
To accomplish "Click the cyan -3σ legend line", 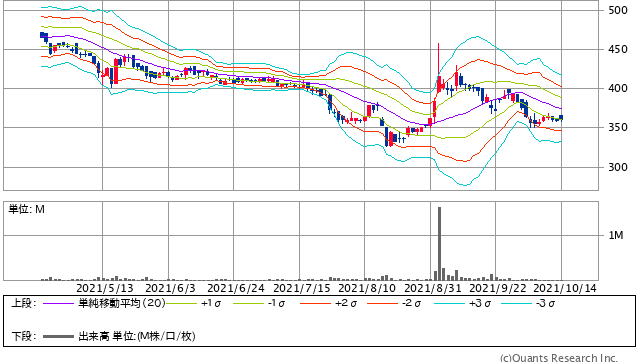I will click(x=516, y=303).
